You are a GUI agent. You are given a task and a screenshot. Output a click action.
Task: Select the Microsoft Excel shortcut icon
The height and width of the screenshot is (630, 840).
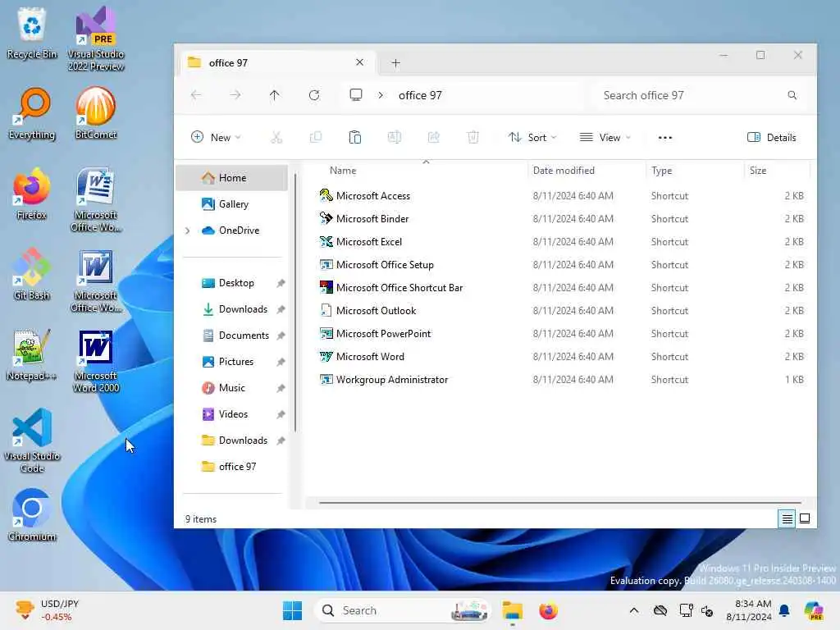[x=326, y=242]
